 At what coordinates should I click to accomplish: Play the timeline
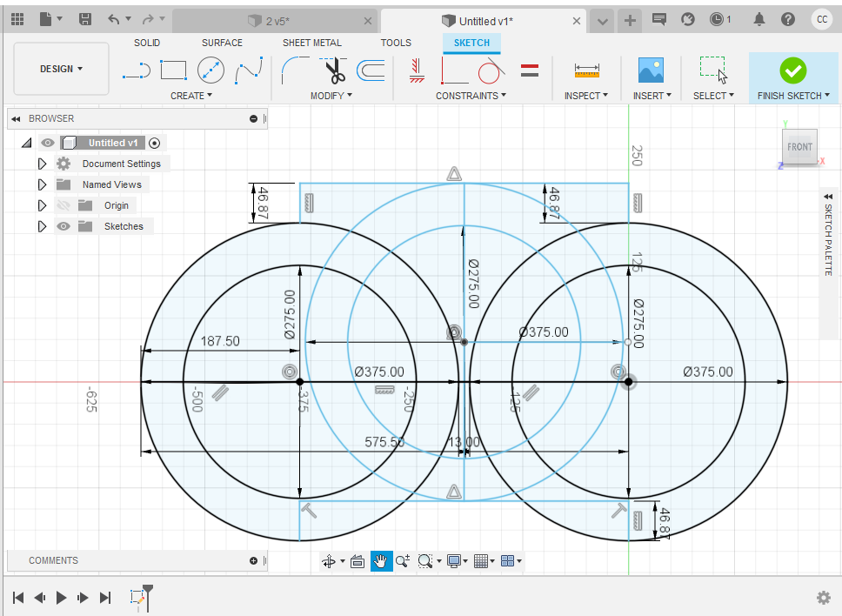61,598
